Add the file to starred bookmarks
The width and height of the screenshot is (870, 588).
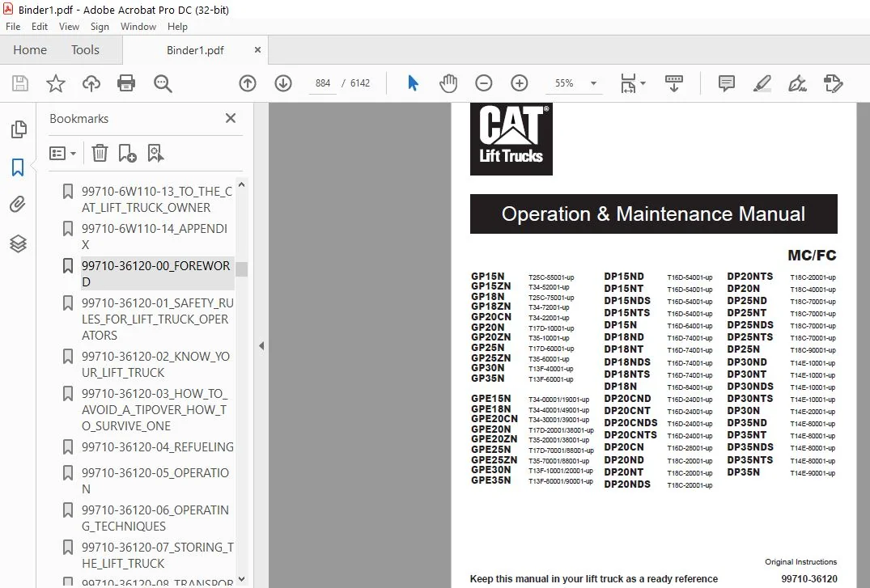56,83
